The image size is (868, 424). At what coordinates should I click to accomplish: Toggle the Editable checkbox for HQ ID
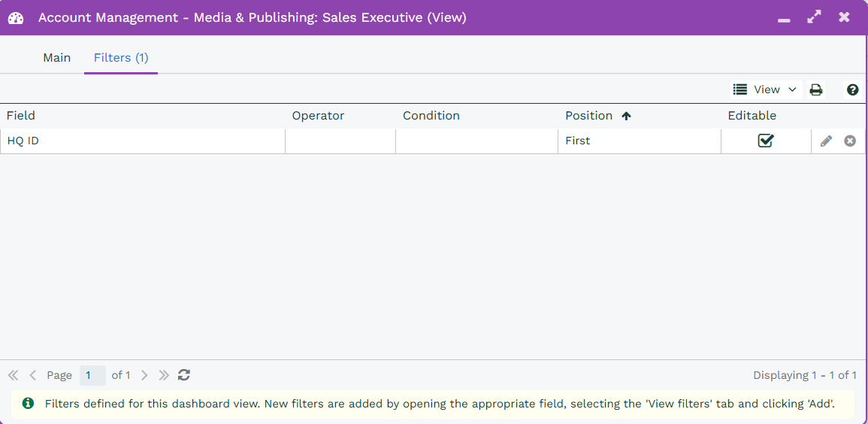point(765,141)
